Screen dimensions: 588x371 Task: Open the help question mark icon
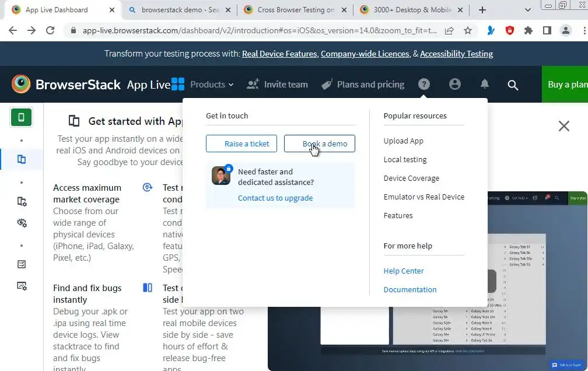[x=424, y=84]
